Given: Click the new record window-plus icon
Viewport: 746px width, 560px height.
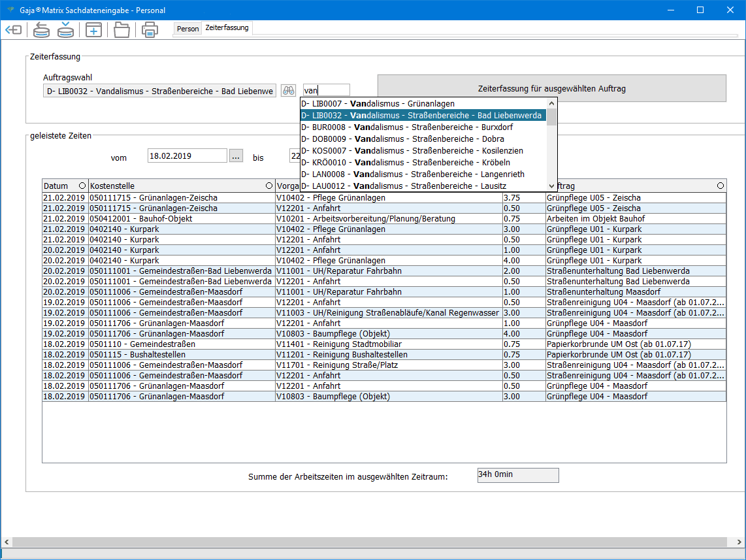Looking at the screenshot, I should 93,30.
